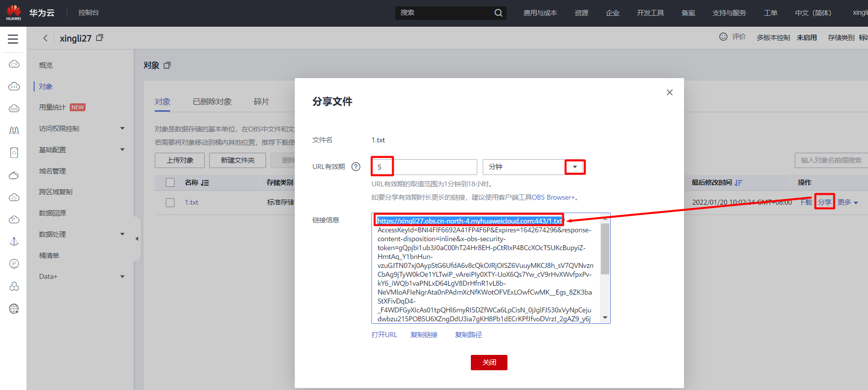Click the 新建文件夹 button
This screenshot has height=390, width=868.
tap(237, 160)
